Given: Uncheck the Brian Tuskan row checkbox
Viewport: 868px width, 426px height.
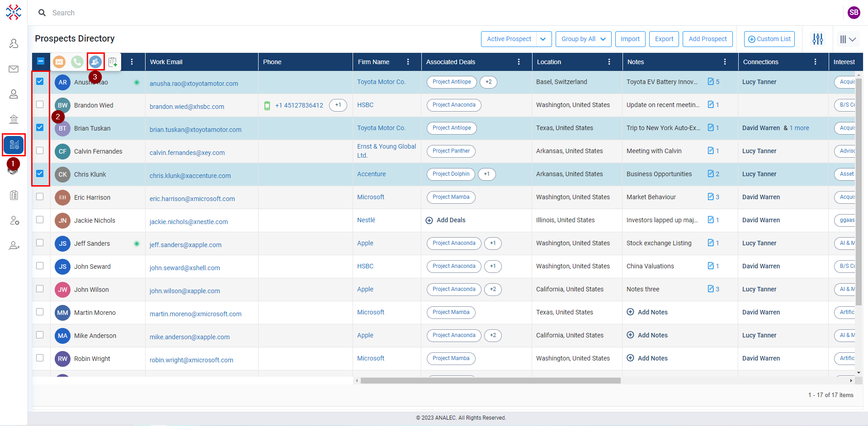Looking at the screenshot, I should click(40, 127).
